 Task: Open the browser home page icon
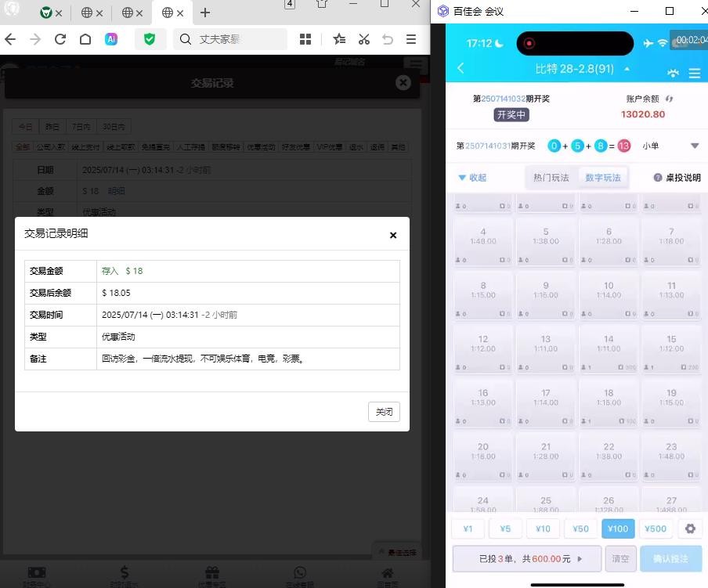85,39
